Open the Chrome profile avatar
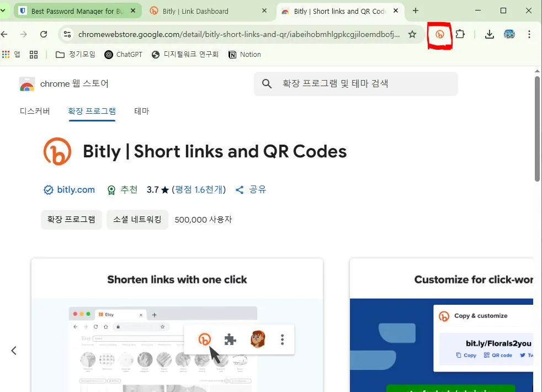The width and height of the screenshot is (542, 392). pos(509,34)
